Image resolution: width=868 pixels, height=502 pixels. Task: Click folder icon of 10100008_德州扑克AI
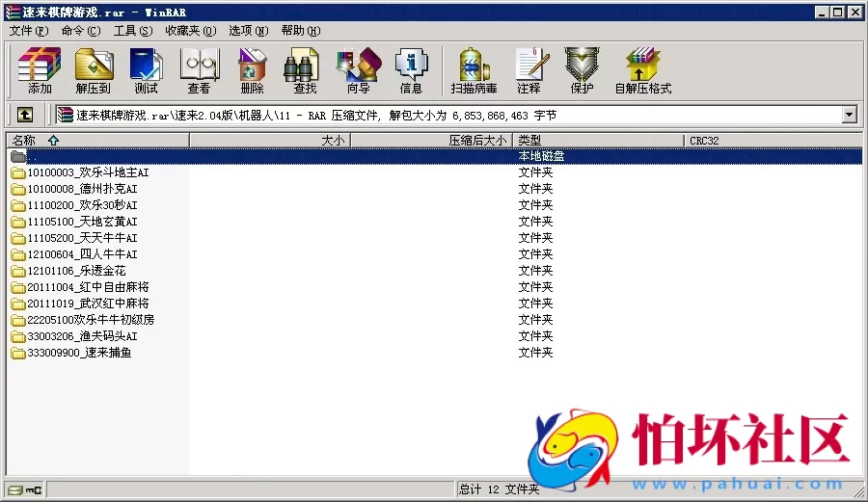coord(18,189)
